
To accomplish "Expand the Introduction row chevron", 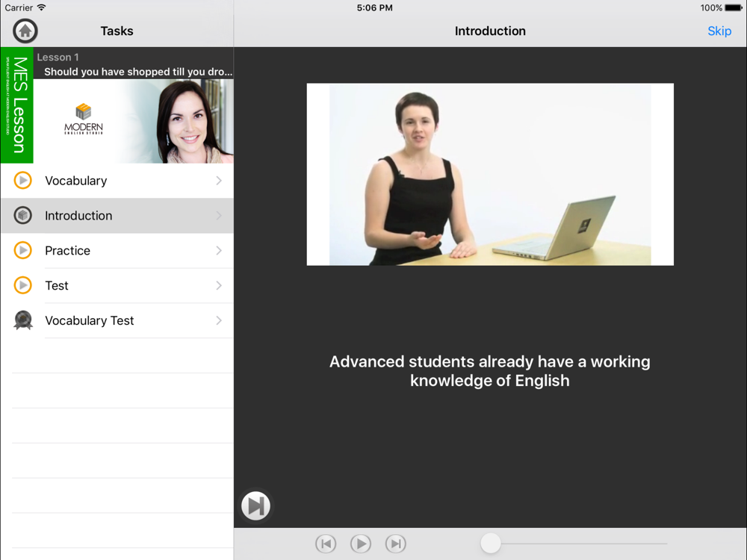I will [x=219, y=215].
